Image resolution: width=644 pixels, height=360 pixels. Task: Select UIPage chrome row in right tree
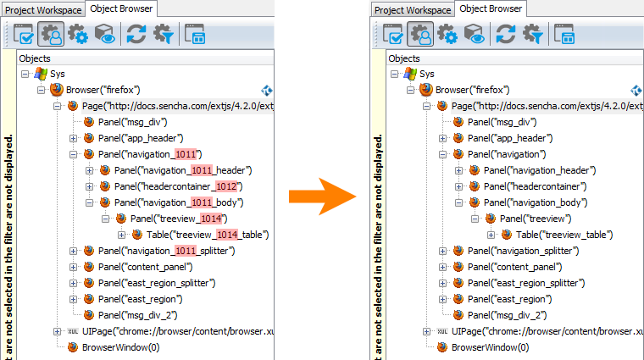pyautogui.click(x=547, y=331)
